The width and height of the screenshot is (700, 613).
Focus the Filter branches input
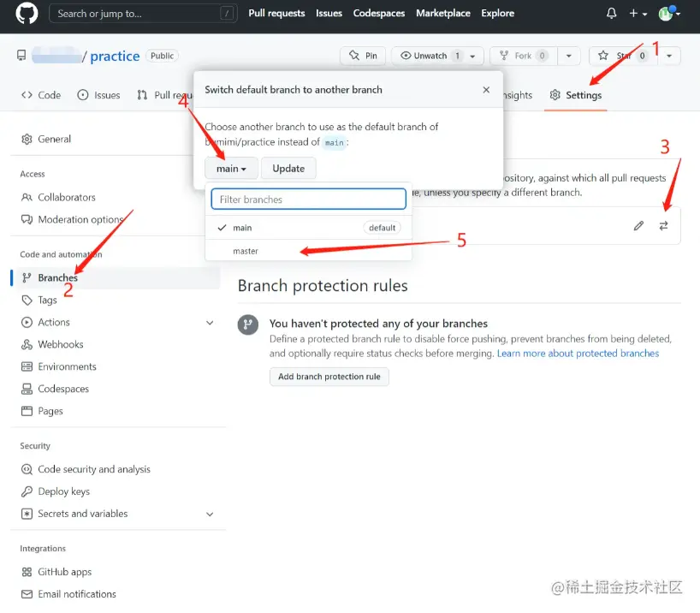click(308, 199)
